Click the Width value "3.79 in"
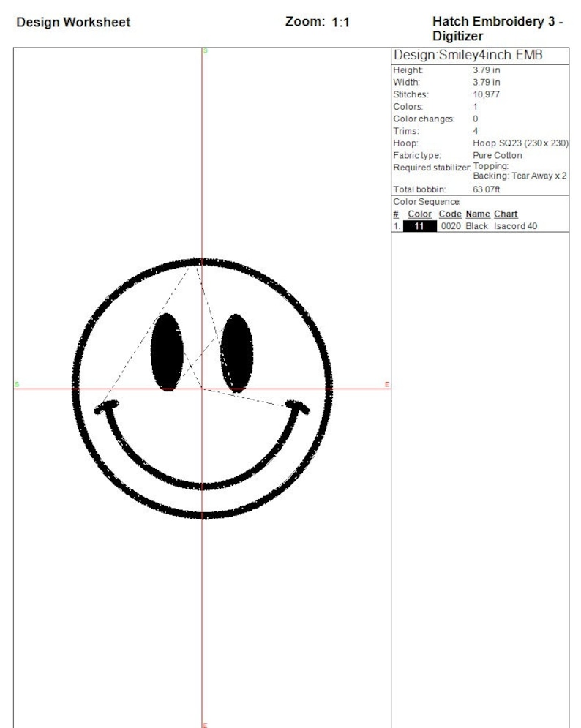 tap(487, 82)
